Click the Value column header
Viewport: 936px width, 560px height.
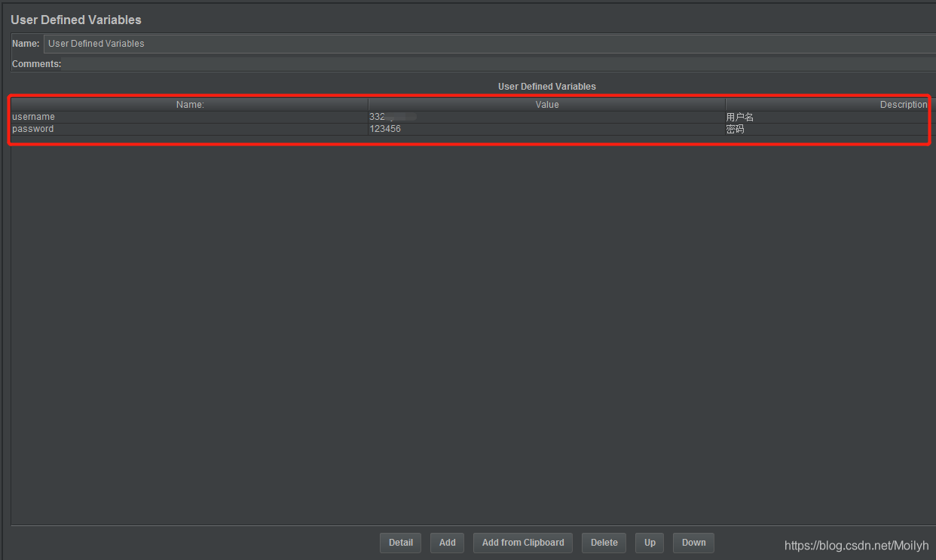coord(546,105)
